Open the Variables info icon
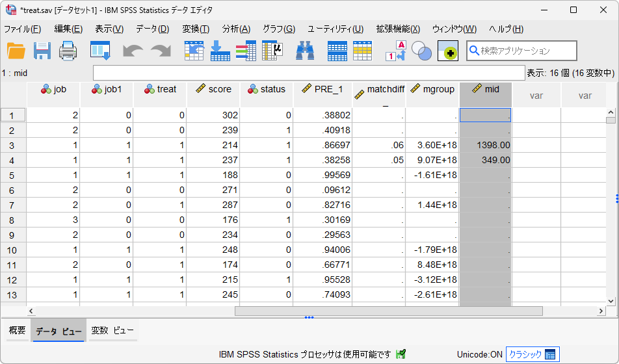619x364 pixels. coord(246,51)
